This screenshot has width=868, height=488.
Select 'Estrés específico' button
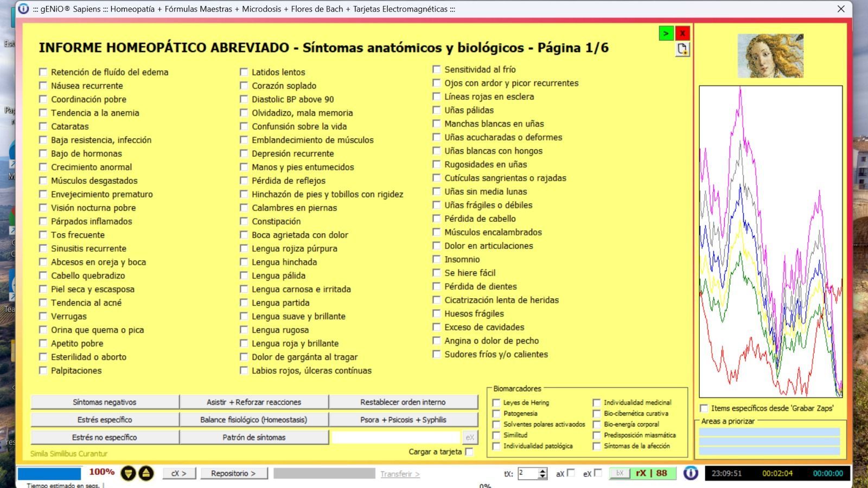[x=105, y=420]
